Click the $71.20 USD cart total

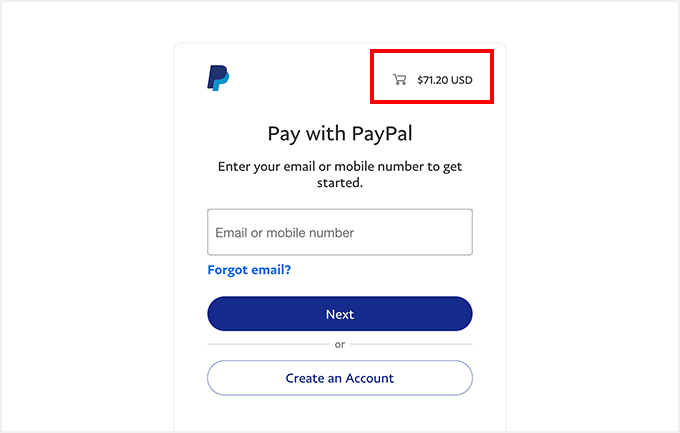445,80
